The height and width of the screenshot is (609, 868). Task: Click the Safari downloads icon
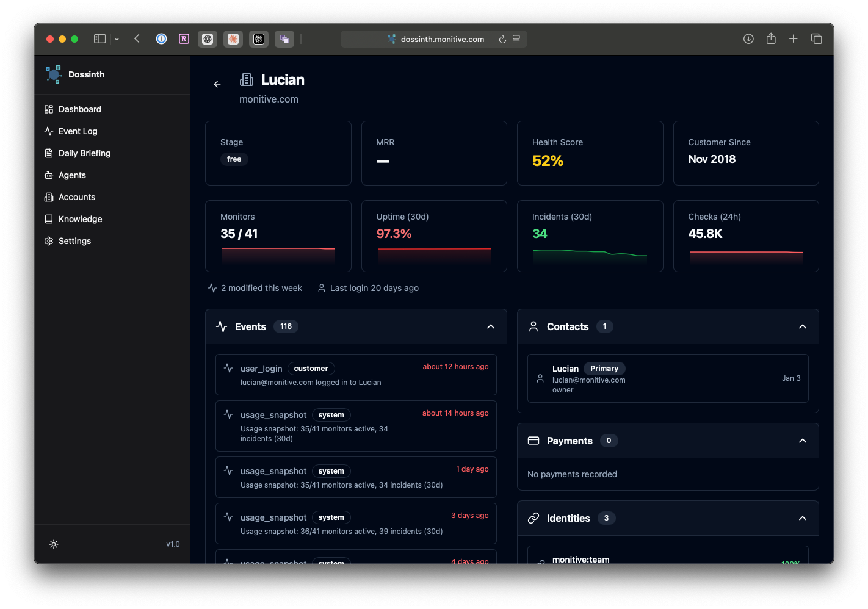[x=748, y=39]
